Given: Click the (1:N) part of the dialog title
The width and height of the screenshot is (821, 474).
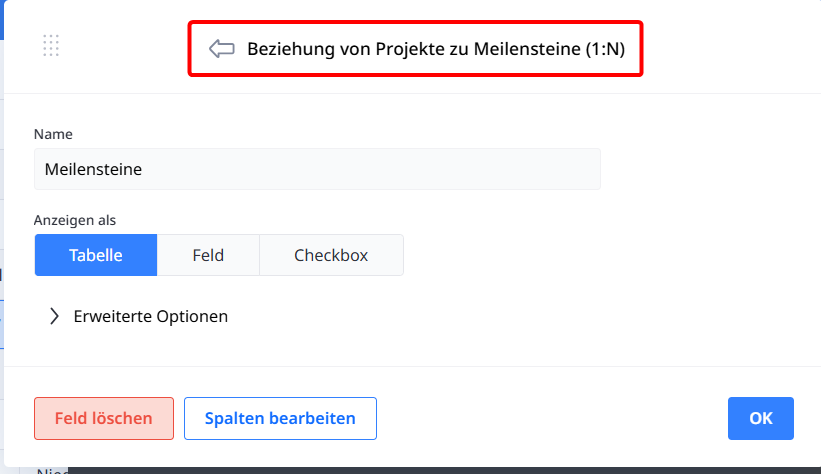Looking at the screenshot, I should pos(605,49).
